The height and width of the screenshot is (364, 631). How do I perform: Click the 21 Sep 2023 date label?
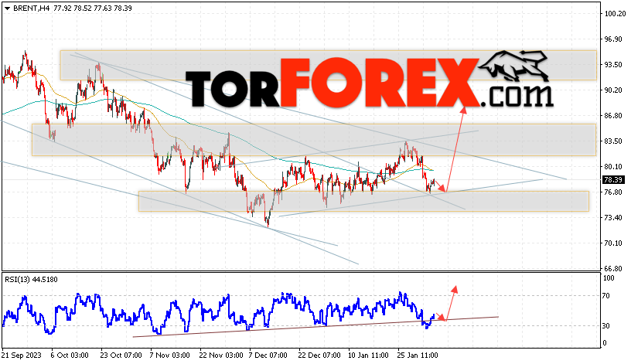22,355
